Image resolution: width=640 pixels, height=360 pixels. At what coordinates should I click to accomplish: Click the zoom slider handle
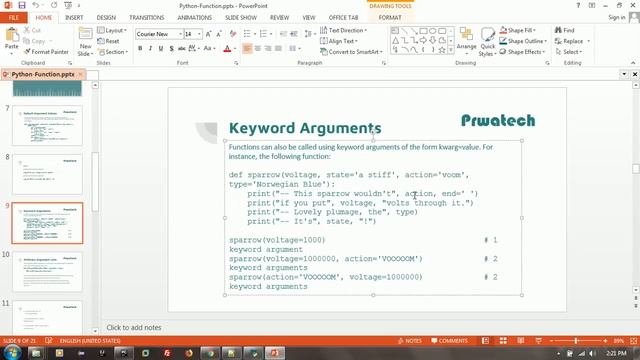[576, 340]
